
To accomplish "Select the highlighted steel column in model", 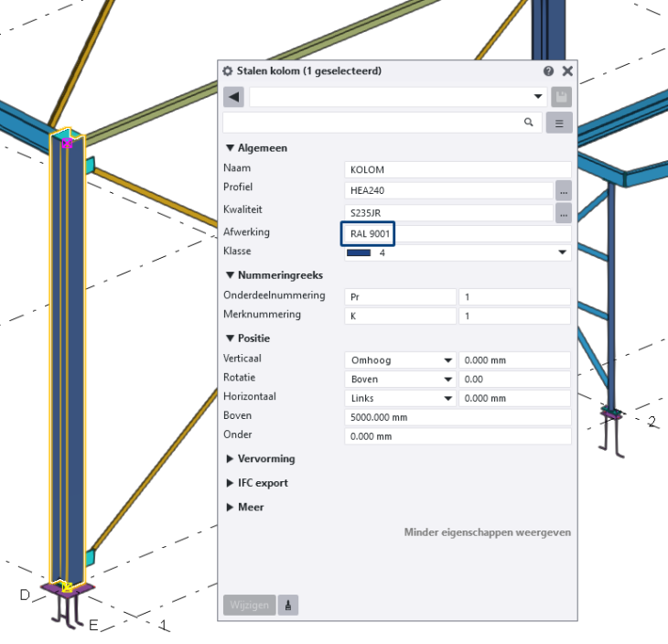I will point(68,358).
